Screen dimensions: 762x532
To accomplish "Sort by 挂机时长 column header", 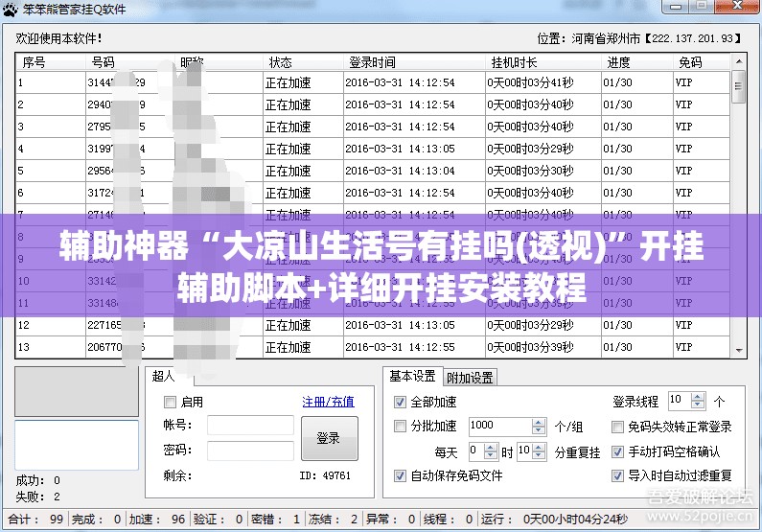I will coord(543,62).
